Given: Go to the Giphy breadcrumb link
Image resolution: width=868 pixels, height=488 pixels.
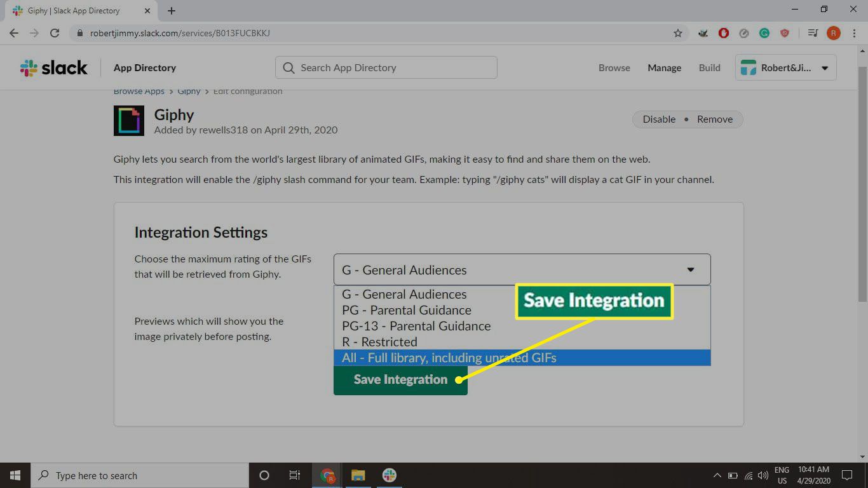Looking at the screenshot, I should click(x=189, y=91).
